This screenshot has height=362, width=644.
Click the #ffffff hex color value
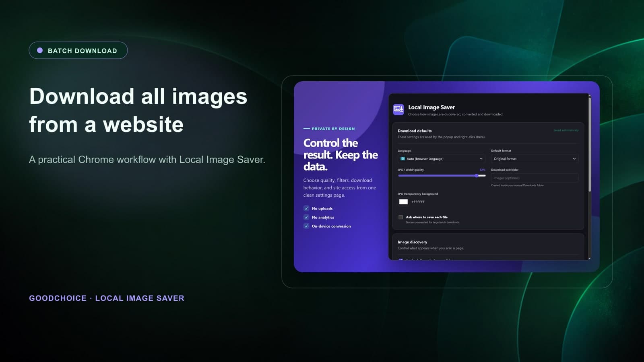(418, 202)
